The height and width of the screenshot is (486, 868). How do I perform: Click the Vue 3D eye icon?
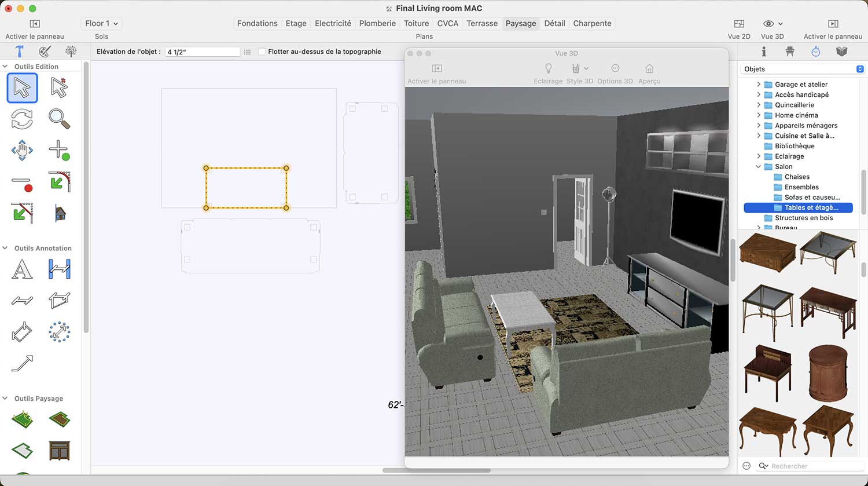pyautogui.click(x=768, y=24)
